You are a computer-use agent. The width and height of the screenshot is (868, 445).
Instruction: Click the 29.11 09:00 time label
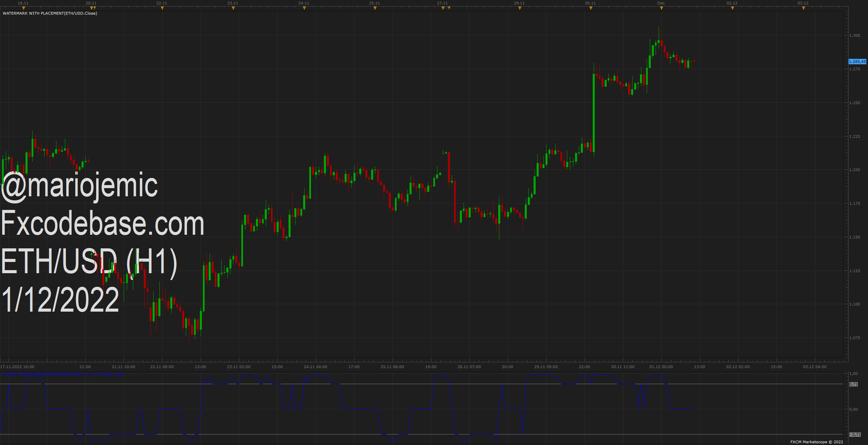click(x=546, y=367)
